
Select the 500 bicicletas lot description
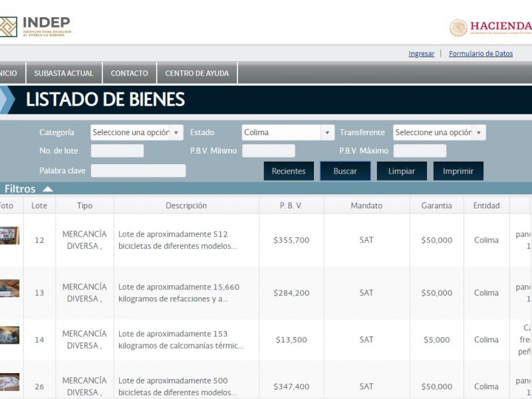(x=178, y=386)
